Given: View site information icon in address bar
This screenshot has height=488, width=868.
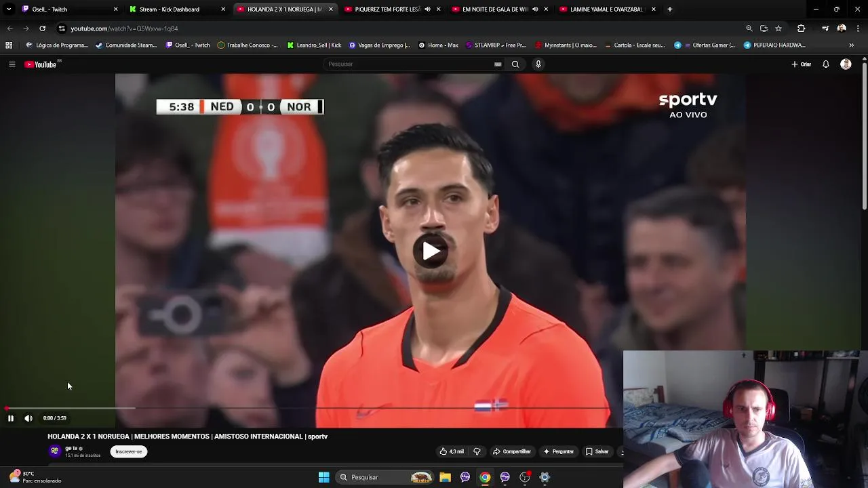Looking at the screenshot, I should click(x=62, y=28).
